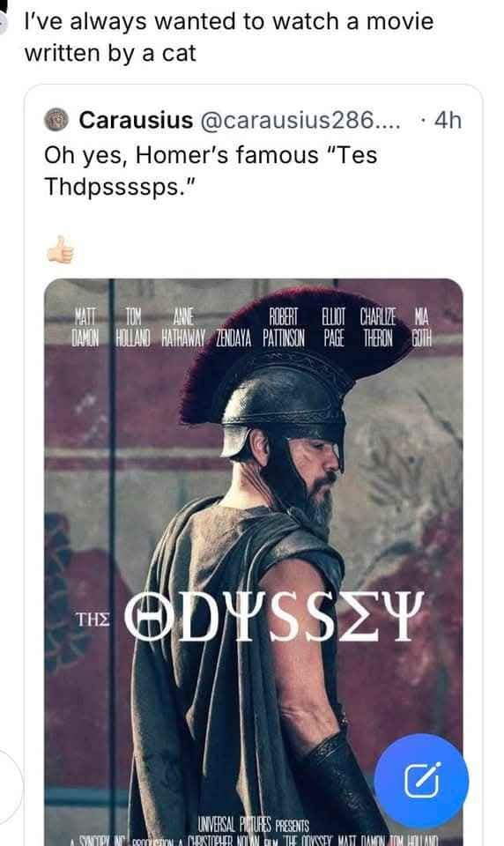Tap the blue compose post floating button

click(421, 781)
